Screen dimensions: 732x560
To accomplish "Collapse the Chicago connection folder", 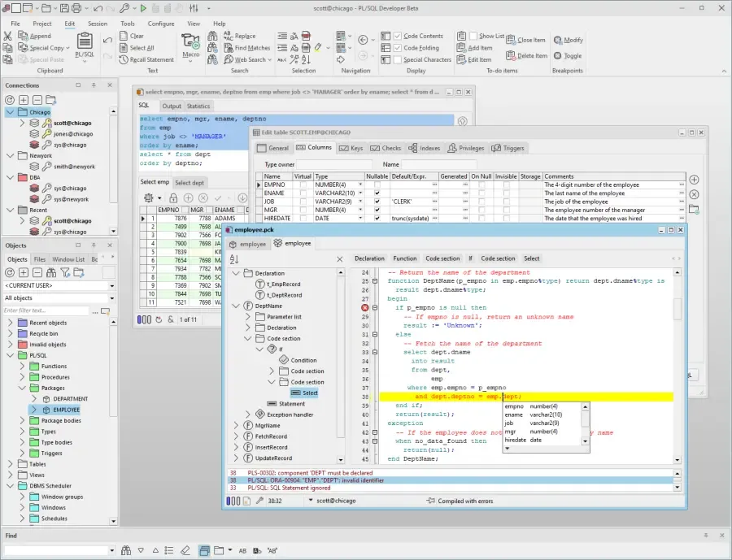I will [10, 112].
